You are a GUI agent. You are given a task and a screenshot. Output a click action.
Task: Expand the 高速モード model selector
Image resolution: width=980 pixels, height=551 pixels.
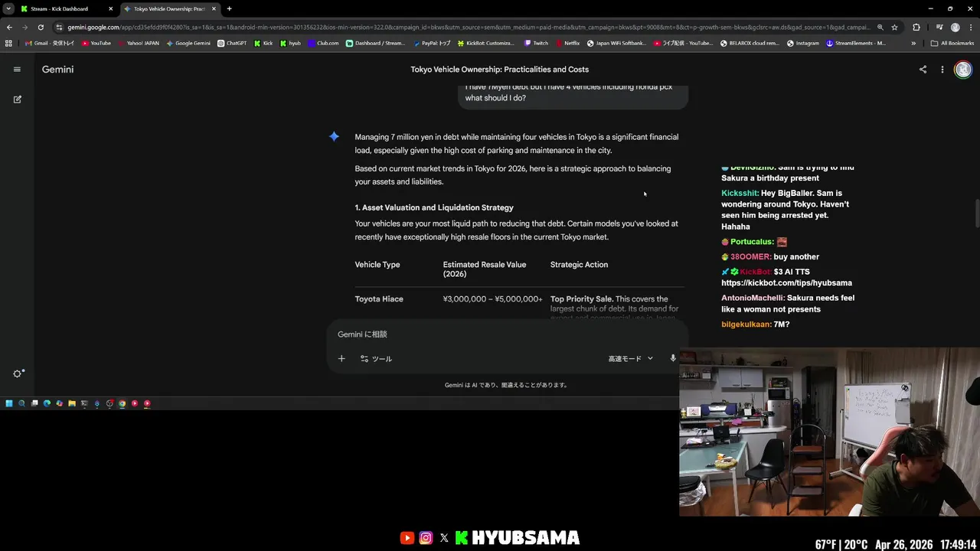pyautogui.click(x=631, y=358)
